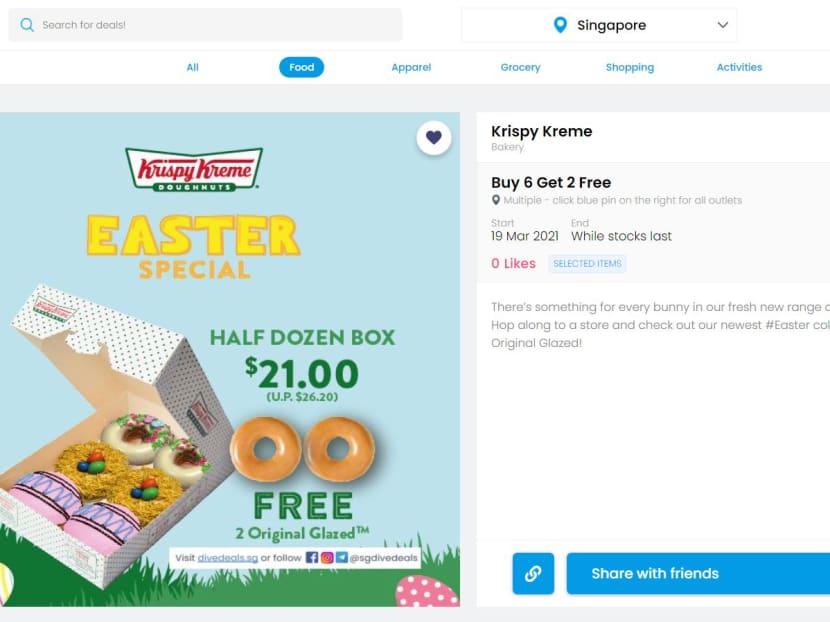Open the divedeals.sg link in the banner
Image resolution: width=830 pixels, height=622 pixels.
pos(228,558)
